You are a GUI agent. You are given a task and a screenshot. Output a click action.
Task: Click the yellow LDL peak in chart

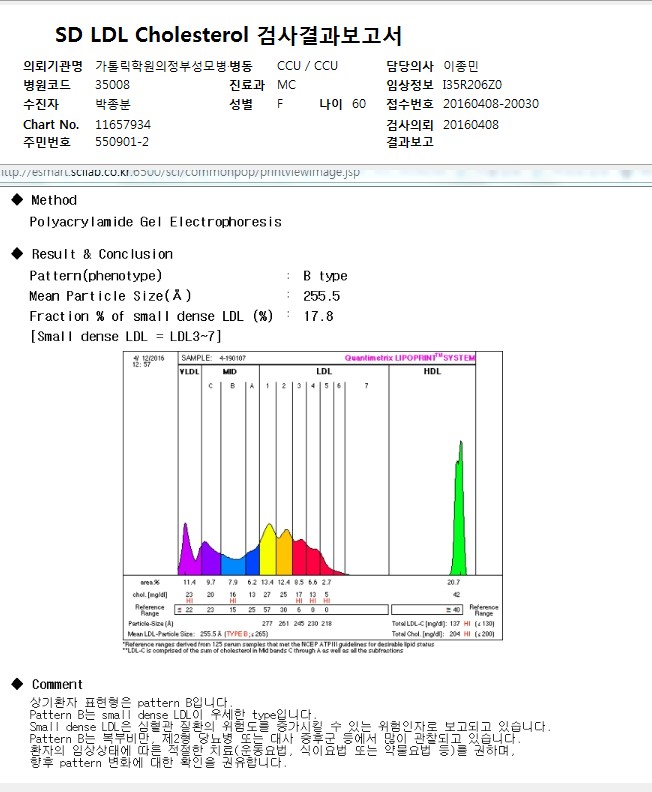click(269, 553)
